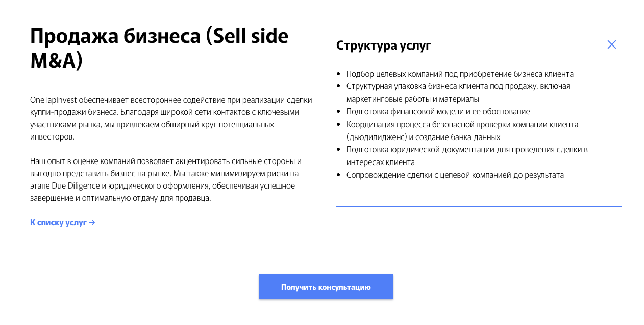Viewport: 644px width, 325px height.
Task: Click the paragraph starting Наш опыт в оценке
Action: (x=165, y=179)
